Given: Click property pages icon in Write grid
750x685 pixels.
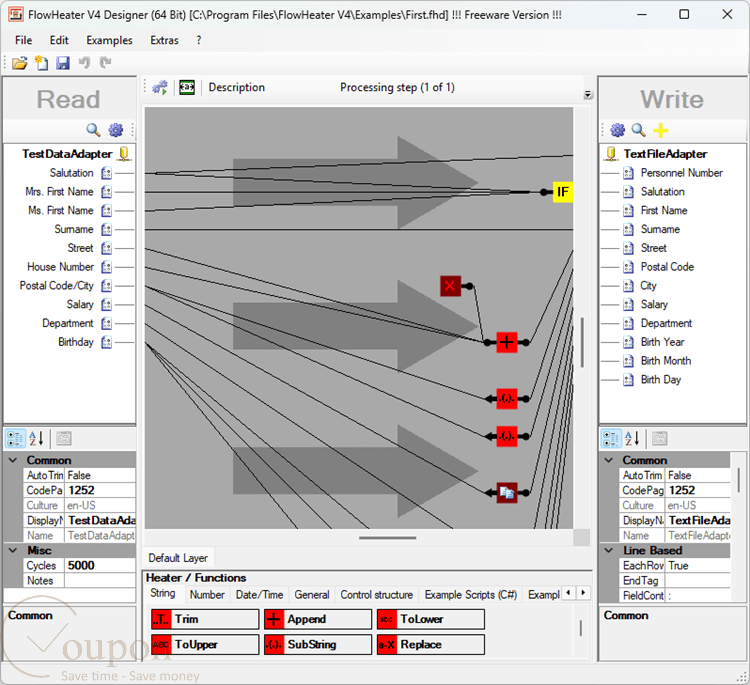Looking at the screenshot, I should click(660, 438).
